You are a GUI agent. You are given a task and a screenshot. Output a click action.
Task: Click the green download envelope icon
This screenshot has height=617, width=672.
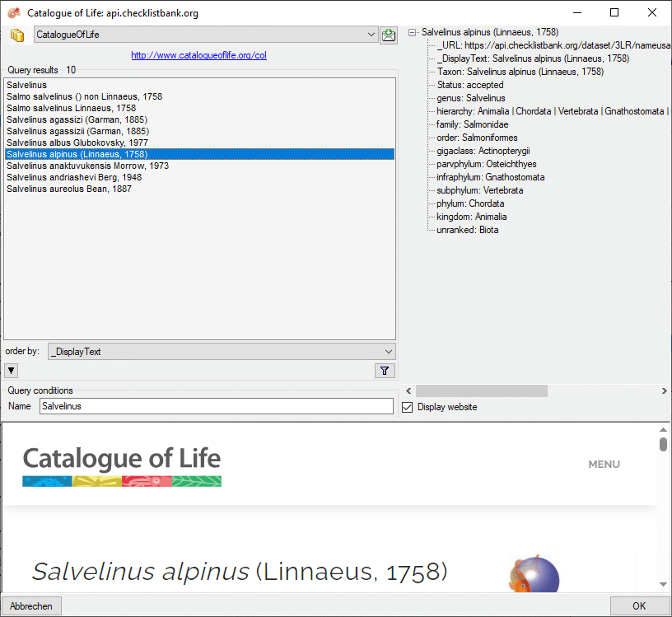(389, 35)
